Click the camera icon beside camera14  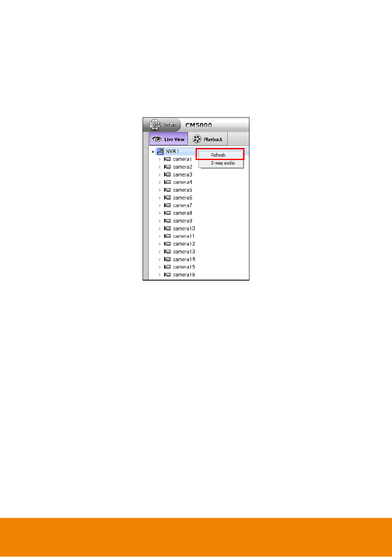167,259
